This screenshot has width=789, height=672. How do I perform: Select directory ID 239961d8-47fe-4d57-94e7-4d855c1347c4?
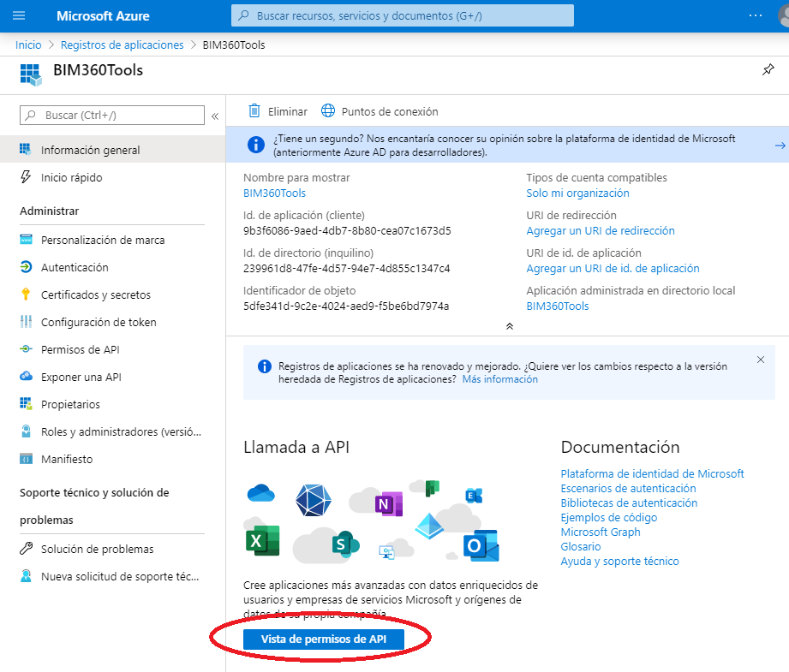click(347, 268)
